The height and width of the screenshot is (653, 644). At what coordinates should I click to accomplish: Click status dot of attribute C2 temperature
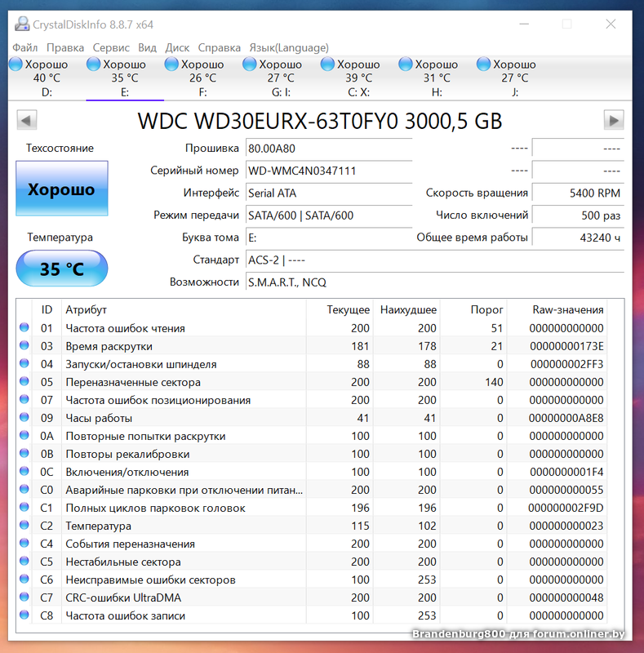(x=24, y=525)
